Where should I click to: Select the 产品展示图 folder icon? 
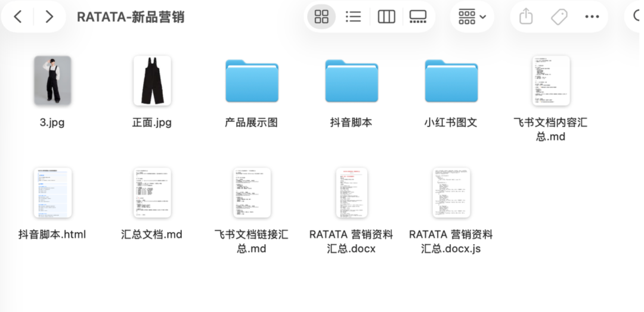click(x=252, y=81)
